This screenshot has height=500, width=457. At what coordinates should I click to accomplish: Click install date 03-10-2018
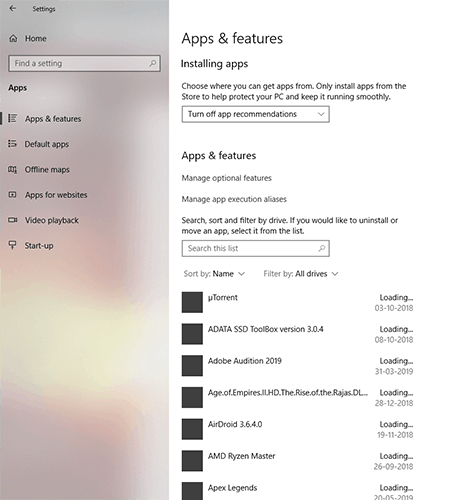[394, 308]
